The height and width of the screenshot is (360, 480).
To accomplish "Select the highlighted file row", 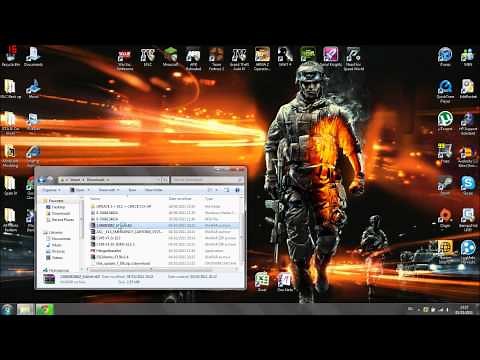I will point(165,226).
